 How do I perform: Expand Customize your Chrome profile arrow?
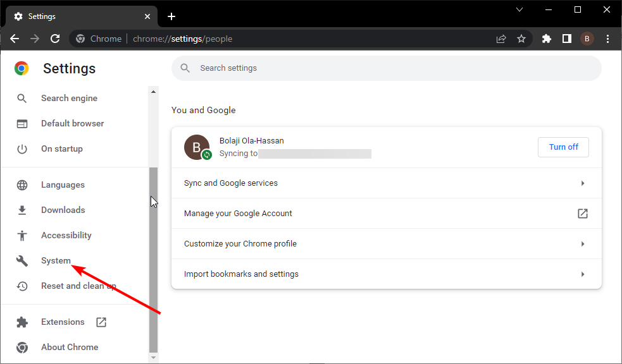coord(582,244)
